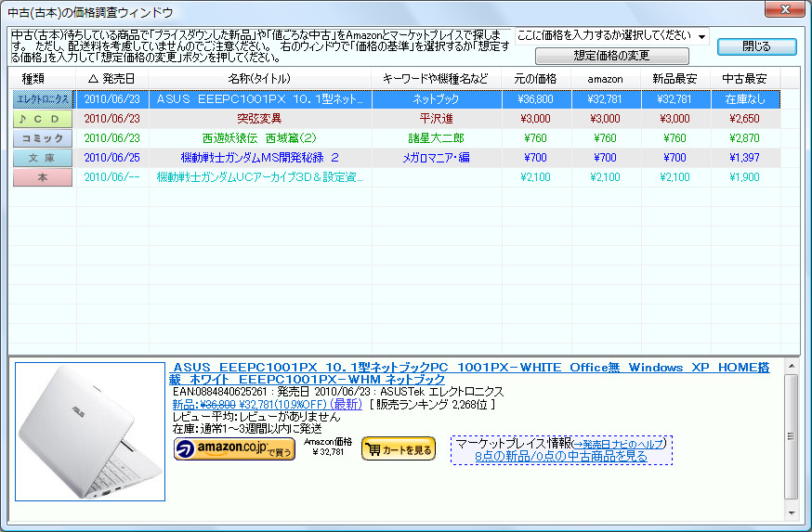
Task: Sort by 中古最安 column header
Action: 745,79
